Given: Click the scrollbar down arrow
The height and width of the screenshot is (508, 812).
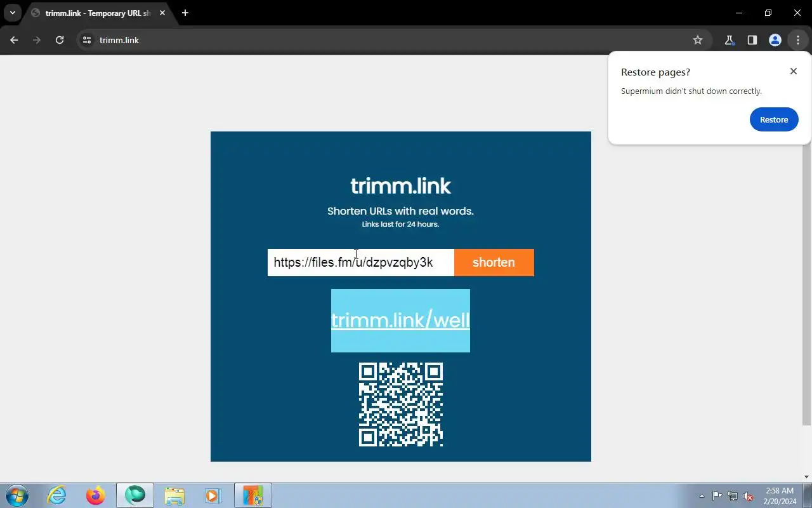Looking at the screenshot, I should (x=807, y=477).
